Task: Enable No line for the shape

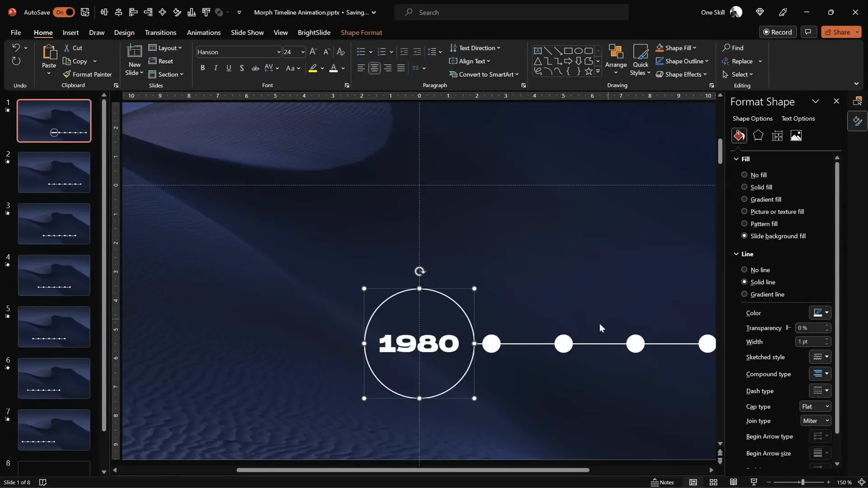Action: pos(744,269)
